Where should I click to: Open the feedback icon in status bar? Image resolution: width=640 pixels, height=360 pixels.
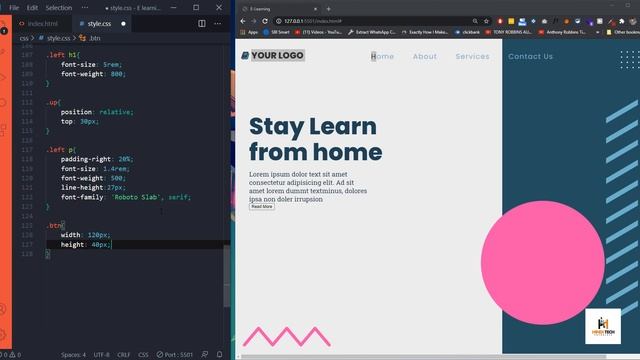[204, 354]
